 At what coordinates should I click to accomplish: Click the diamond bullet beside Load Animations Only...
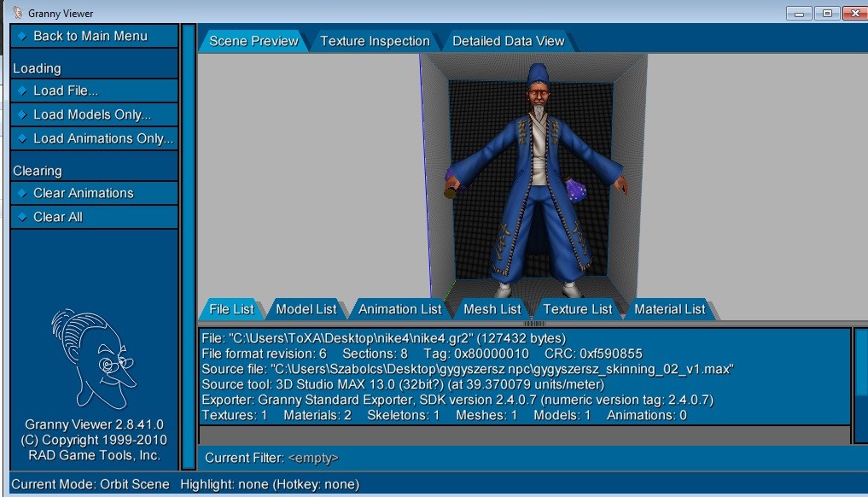click(22, 138)
